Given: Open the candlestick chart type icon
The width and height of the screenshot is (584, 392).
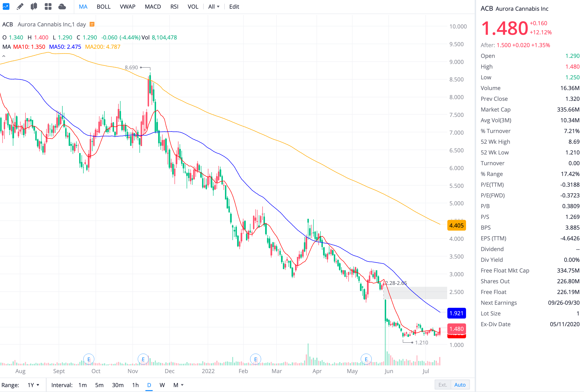Looking at the screenshot, I should [34, 7].
